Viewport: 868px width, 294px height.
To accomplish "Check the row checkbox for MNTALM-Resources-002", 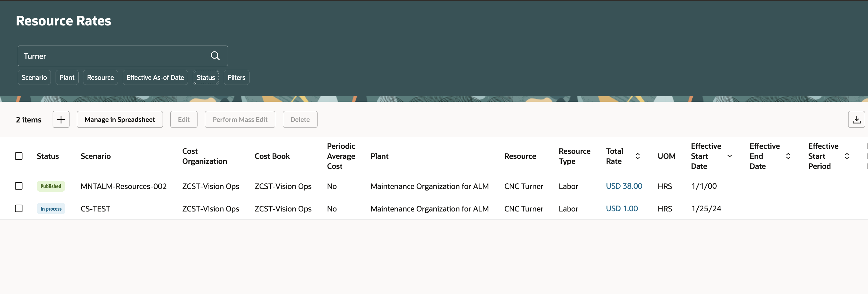I will (19, 186).
